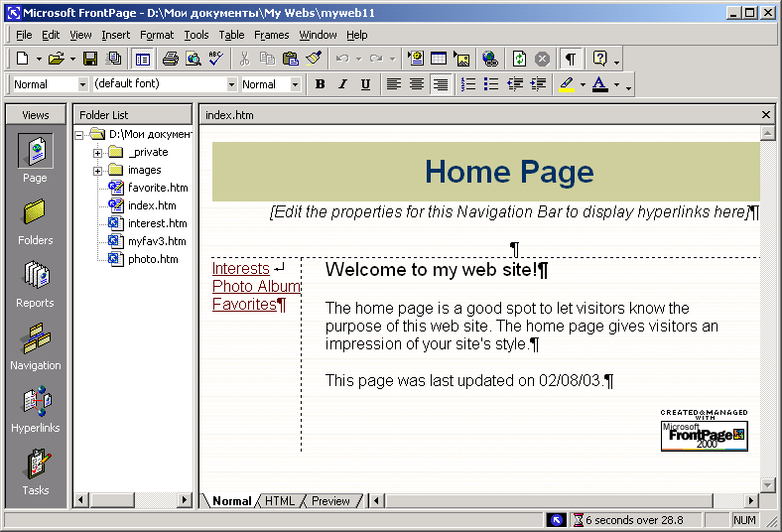
Task: Open the File menu
Action: coord(24,35)
